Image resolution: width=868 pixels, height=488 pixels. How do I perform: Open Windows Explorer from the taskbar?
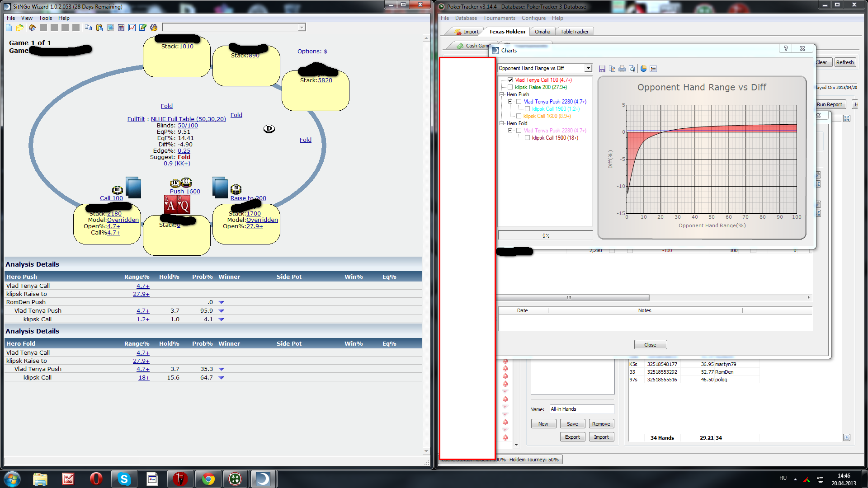click(x=40, y=479)
